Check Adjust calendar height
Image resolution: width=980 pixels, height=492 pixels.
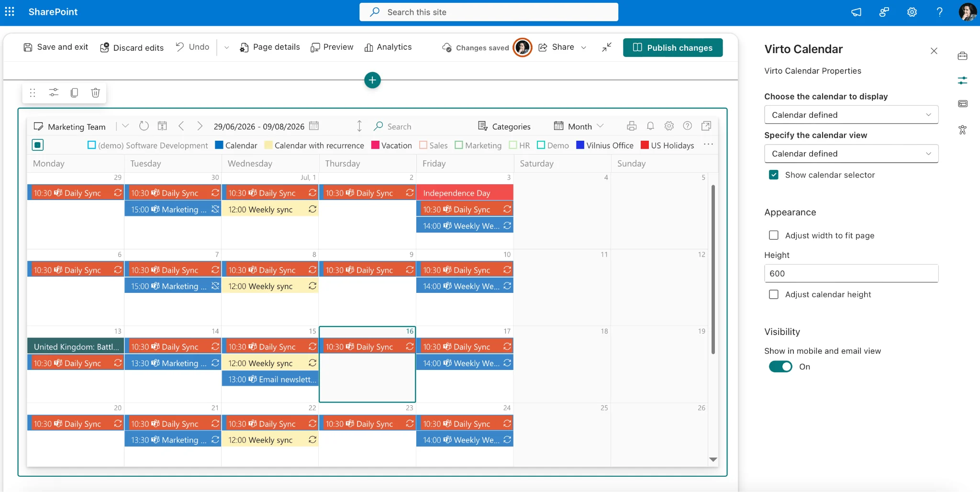point(774,294)
